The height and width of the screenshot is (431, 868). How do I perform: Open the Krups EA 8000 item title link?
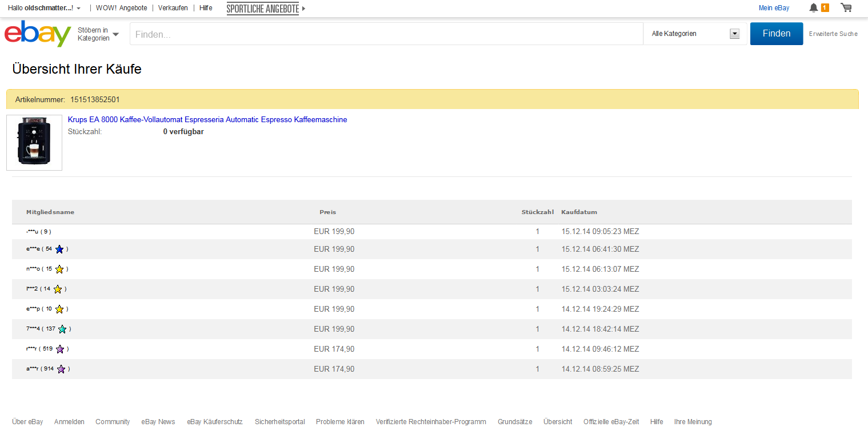[207, 119]
